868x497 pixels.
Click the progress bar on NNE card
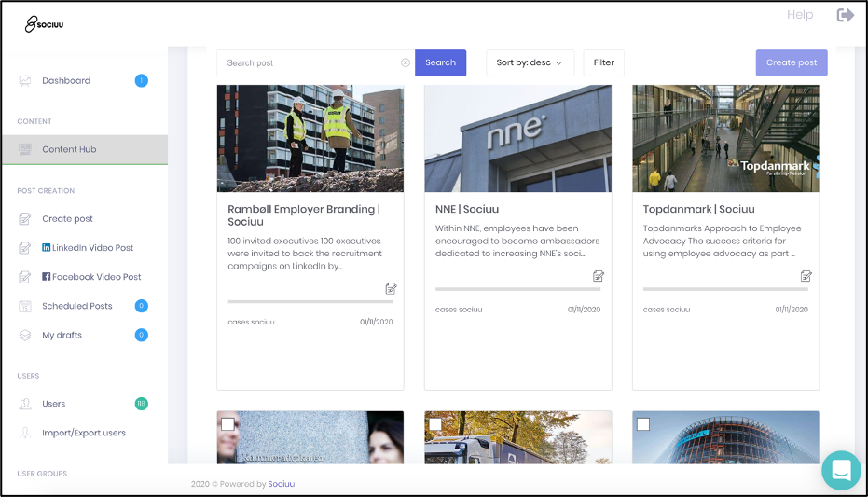[x=517, y=289]
